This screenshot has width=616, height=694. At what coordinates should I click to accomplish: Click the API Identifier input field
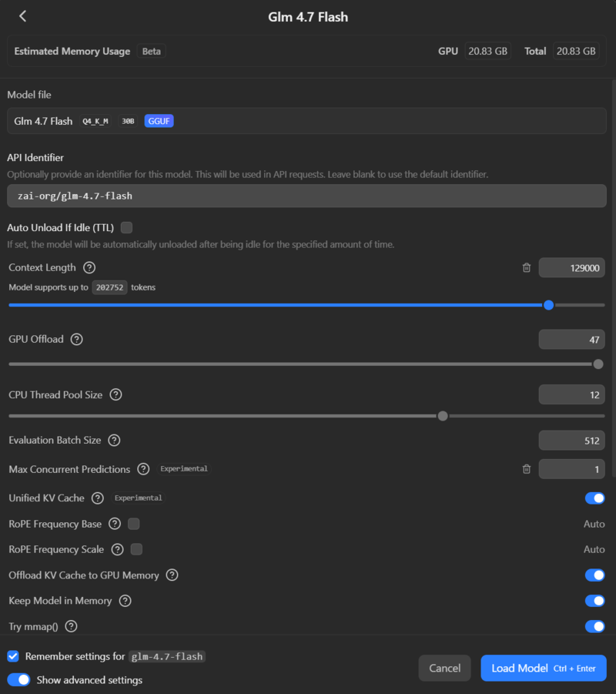(306, 196)
